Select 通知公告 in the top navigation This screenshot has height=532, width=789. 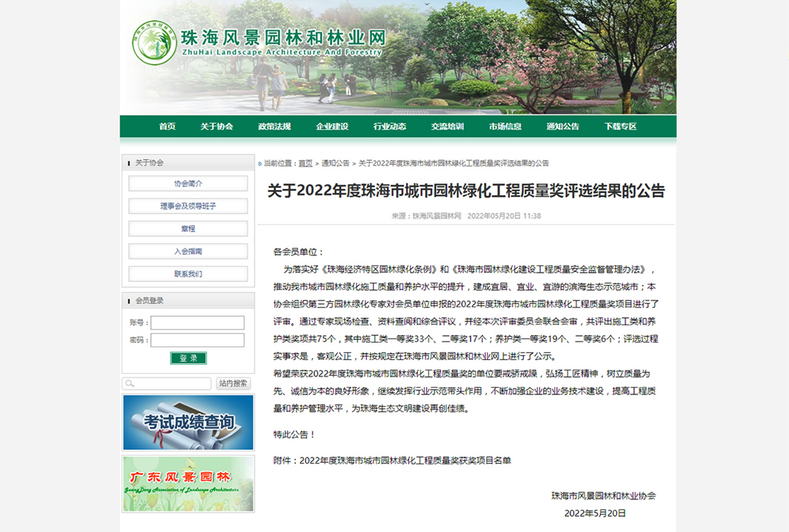[563, 126]
